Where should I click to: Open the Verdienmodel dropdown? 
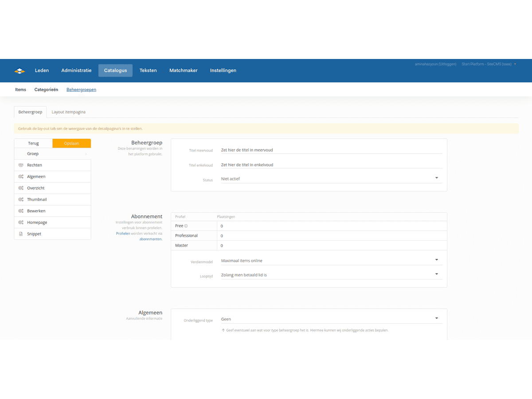(x=331, y=261)
